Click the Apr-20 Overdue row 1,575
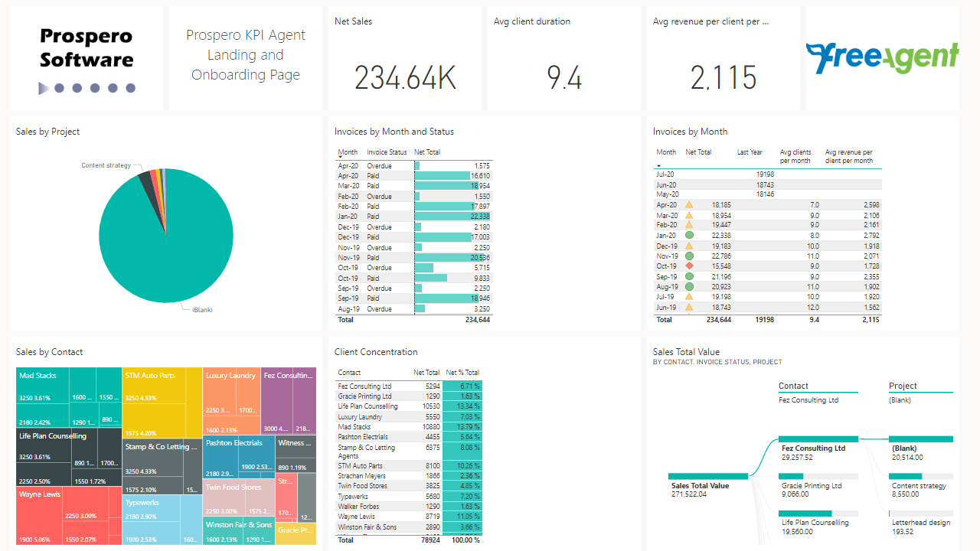Image resolution: width=980 pixels, height=551 pixels. tap(414, 165)
